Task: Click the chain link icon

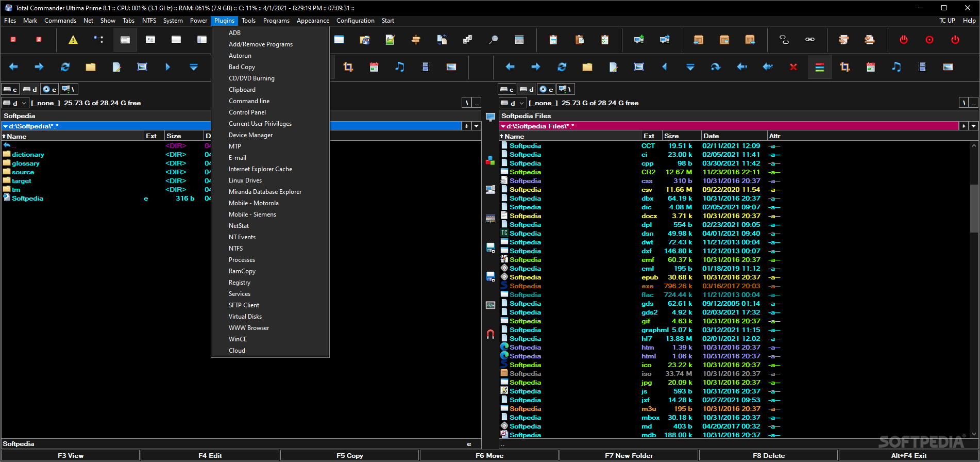Action: pos(810,40)
